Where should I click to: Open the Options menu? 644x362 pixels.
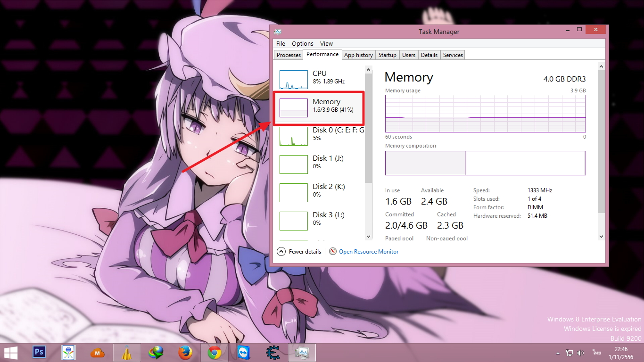click(x=303, y=43)
